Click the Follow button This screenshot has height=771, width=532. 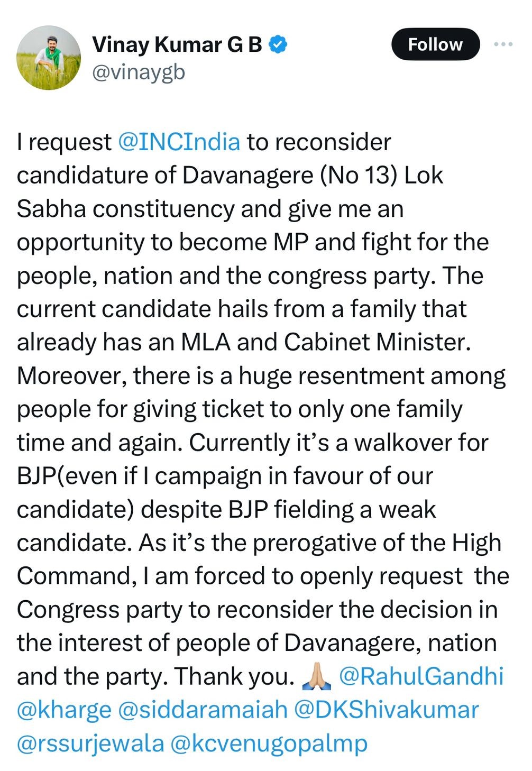pyautogui.click(x=435, y=44)
